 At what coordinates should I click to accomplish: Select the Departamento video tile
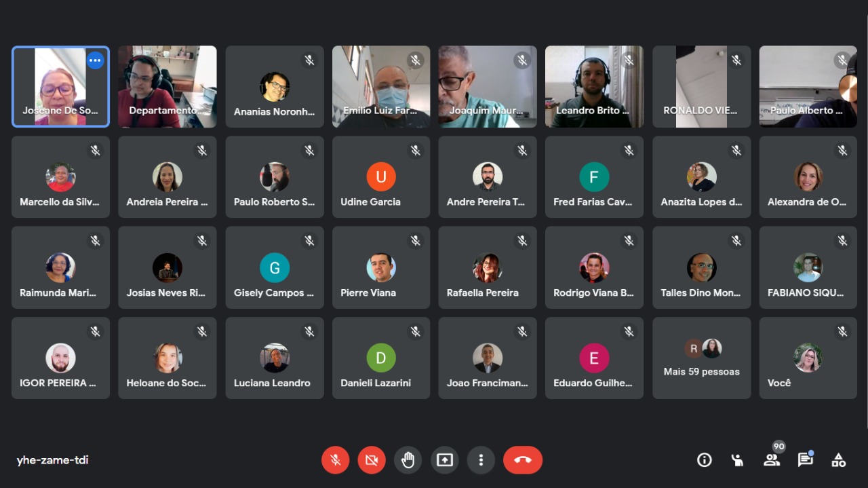(x=167, y=86)
